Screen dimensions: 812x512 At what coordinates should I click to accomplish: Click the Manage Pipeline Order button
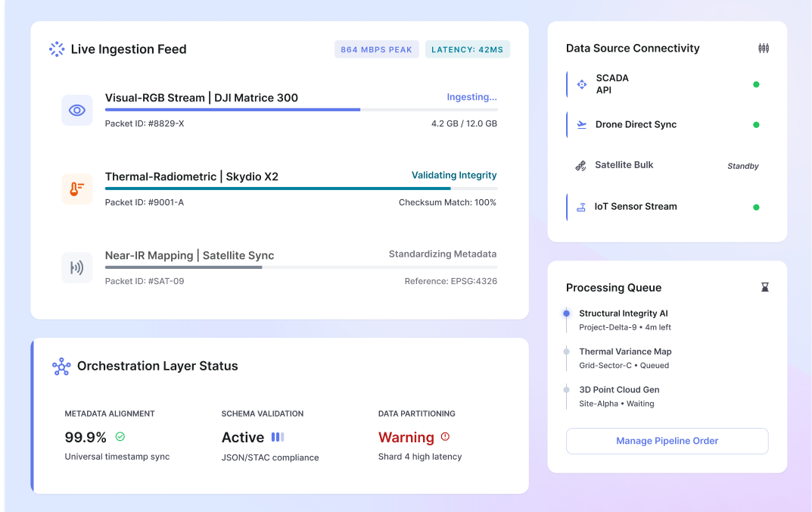tap(667, 441)
